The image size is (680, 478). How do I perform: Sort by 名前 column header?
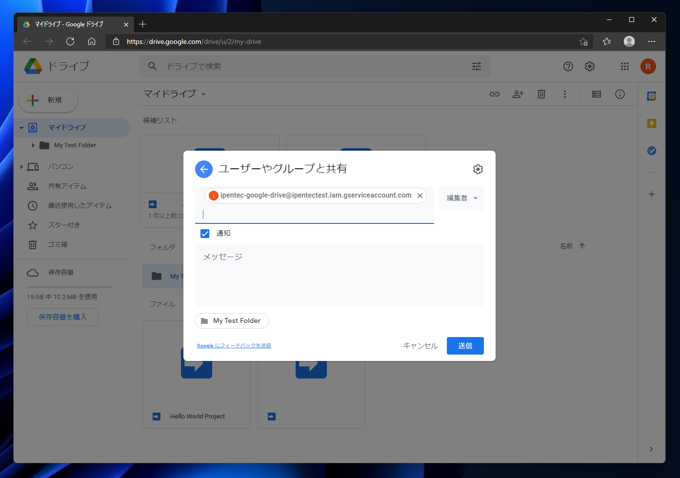566,246
